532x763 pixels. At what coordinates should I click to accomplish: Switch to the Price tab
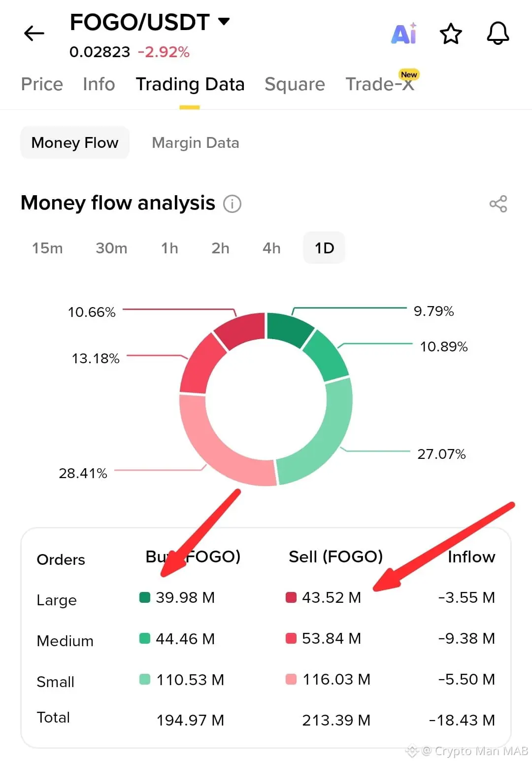tap(42, 84)
